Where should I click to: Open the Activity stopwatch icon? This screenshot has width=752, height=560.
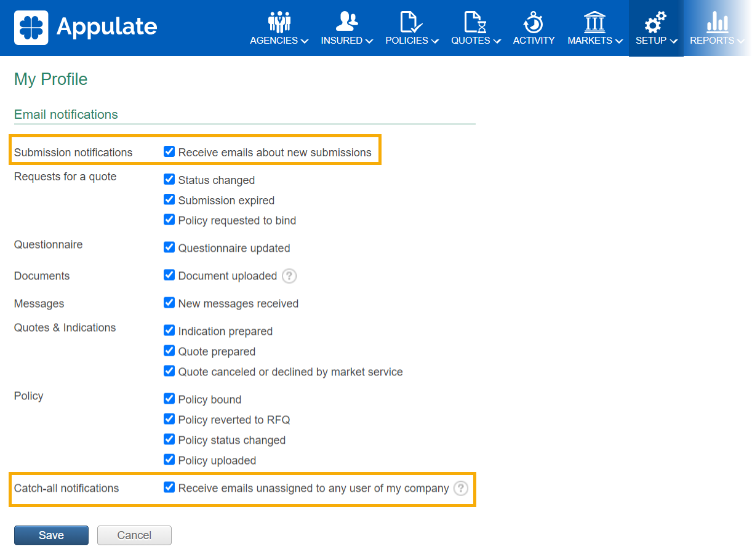tap(534, 22)
